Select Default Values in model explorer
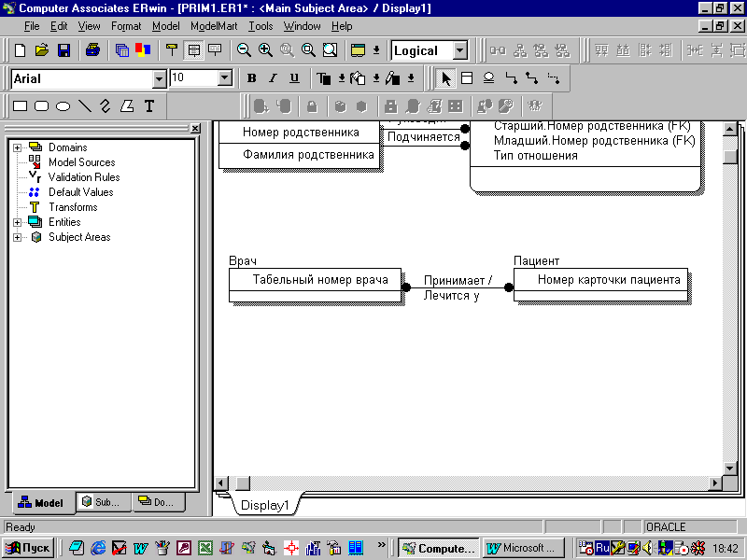Viewport: 747px width, 560px height. (x=81, y=192)
